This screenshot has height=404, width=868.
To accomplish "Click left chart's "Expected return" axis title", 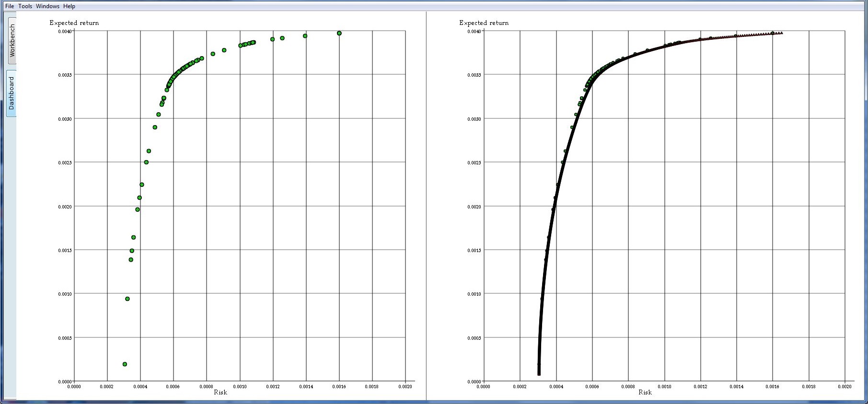I will (74, 23).
